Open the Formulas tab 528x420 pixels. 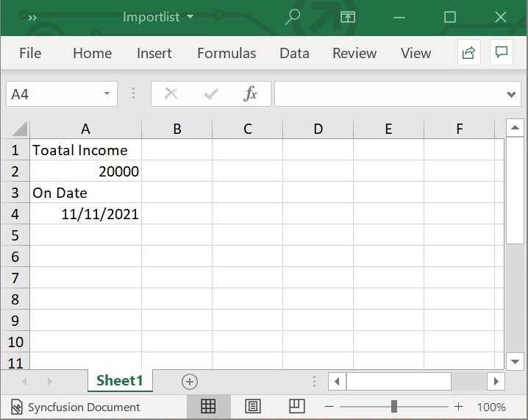(x=226, y=53)
